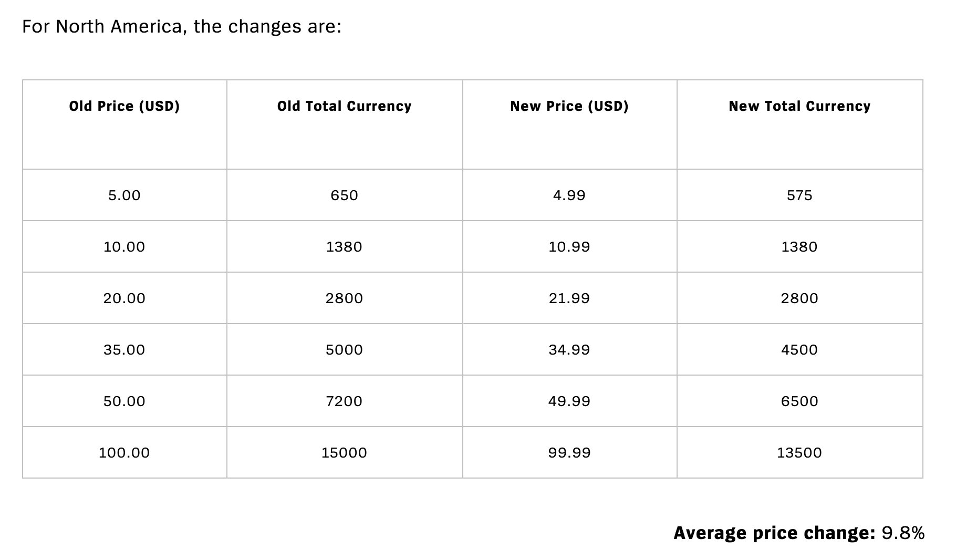Click the 'New Price (USD)' column header

(x=569, y=107)
